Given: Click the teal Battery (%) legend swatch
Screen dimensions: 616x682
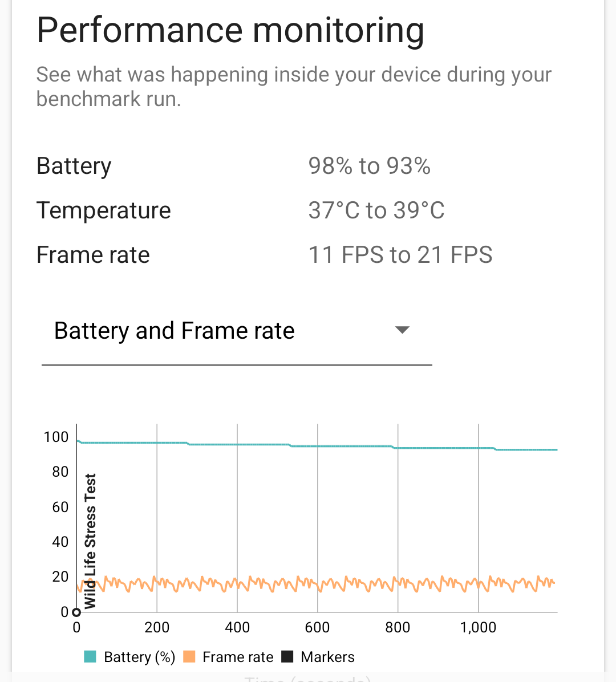Looking at the screenshot, I should coord(90,657).
